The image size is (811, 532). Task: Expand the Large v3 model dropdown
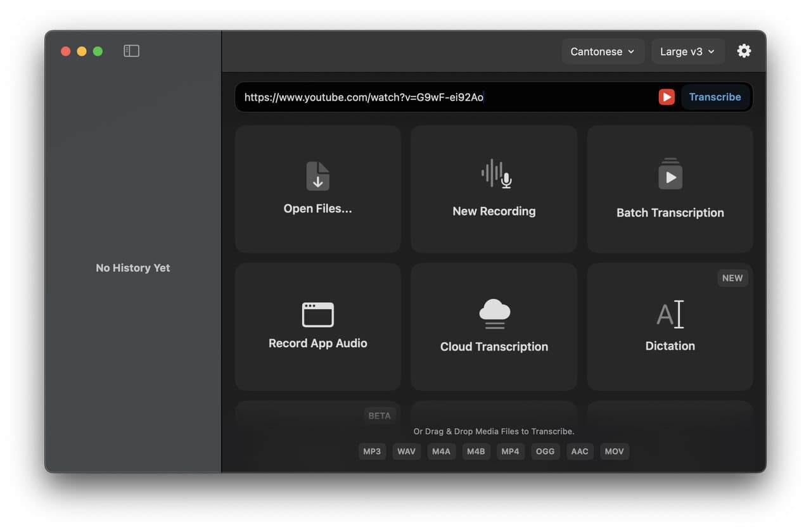coord(687,52)
